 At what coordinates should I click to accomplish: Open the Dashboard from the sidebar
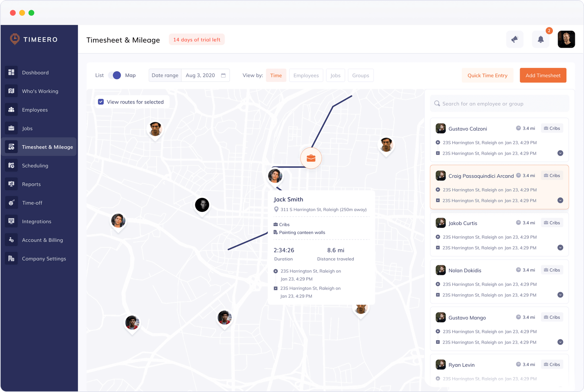tap(35, 72)
